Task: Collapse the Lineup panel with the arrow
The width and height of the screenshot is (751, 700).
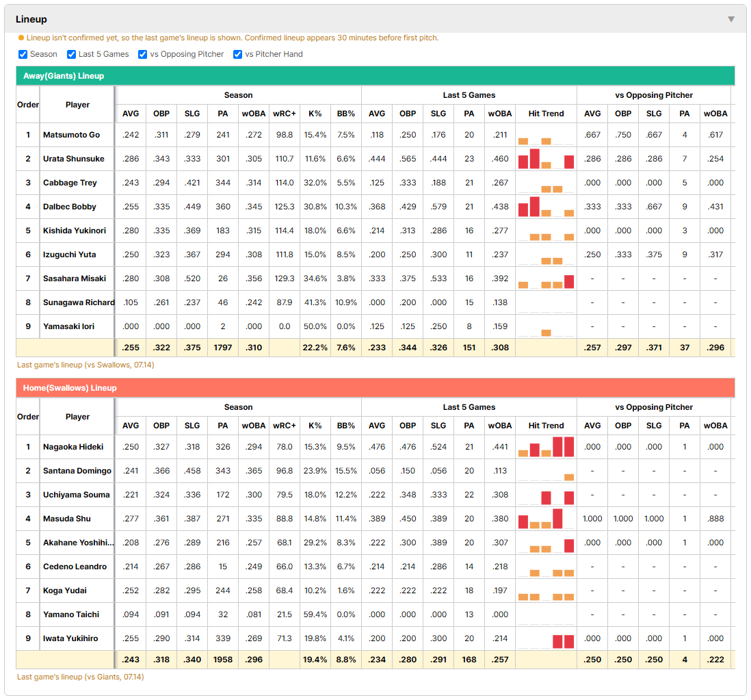Action: pyautogui.click(x=731, y=19)
